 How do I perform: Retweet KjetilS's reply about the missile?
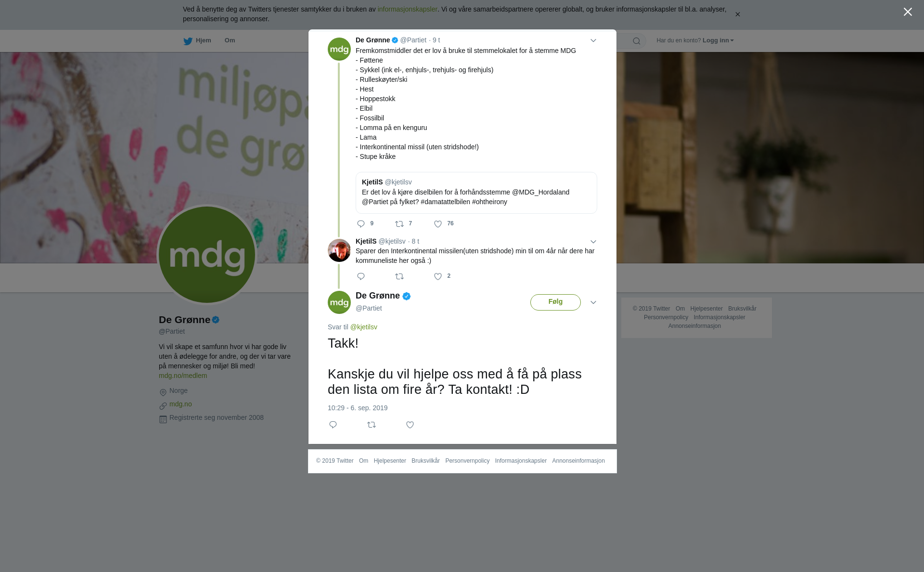(399, 276)
